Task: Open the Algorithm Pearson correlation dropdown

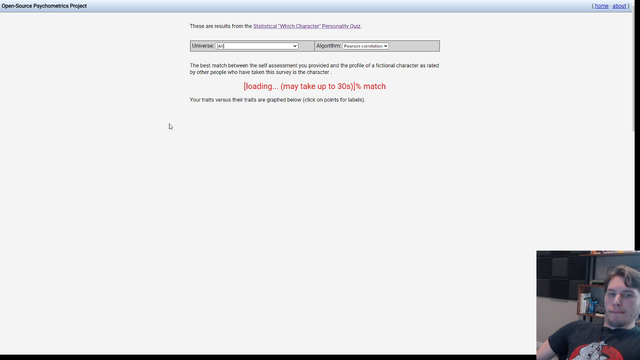Action: coord(365,46)
